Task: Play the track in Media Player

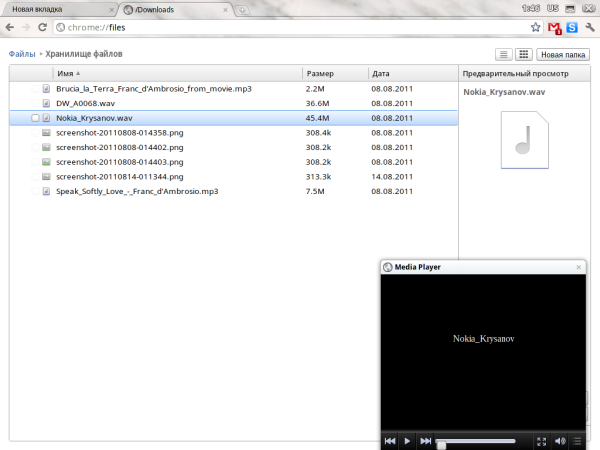Action: 407,441
